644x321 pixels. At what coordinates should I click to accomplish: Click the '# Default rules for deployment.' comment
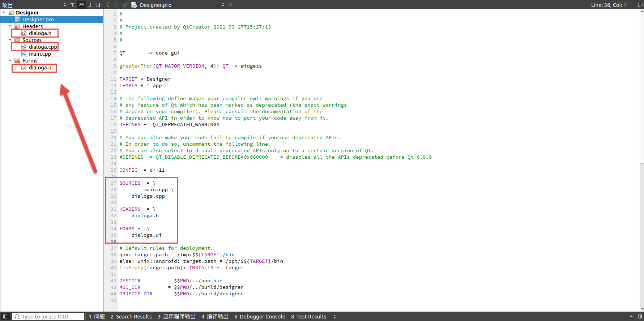tap(166, 248)
